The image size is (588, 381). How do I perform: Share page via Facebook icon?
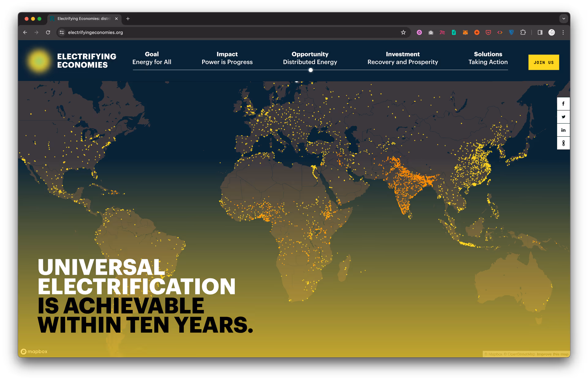pyautogui.click(x=563, y=104)
